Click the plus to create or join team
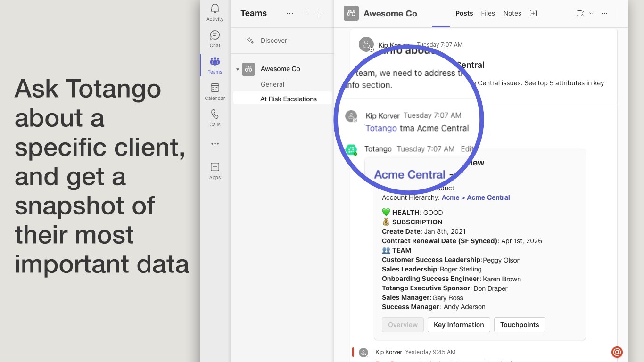 [320, 13]
